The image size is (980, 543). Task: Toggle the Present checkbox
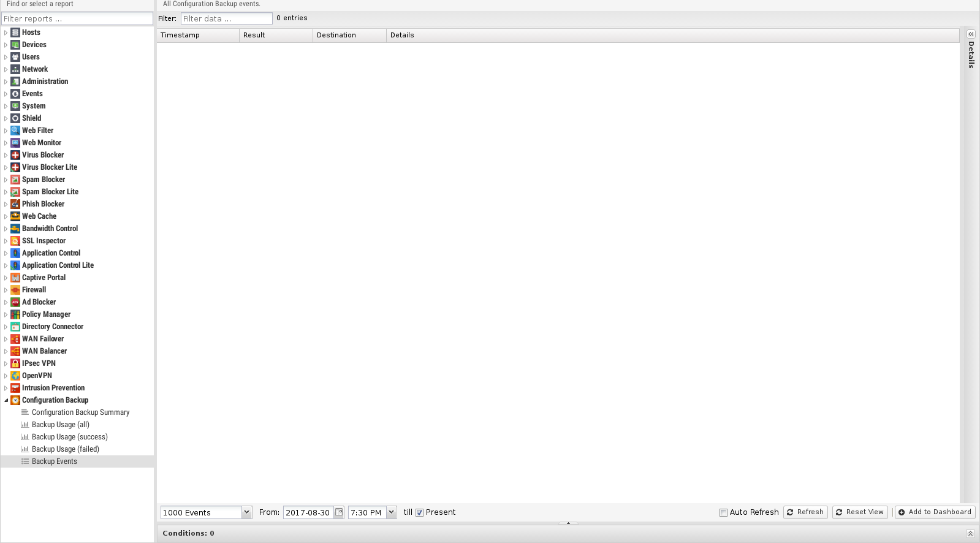(x=420, y=513)
